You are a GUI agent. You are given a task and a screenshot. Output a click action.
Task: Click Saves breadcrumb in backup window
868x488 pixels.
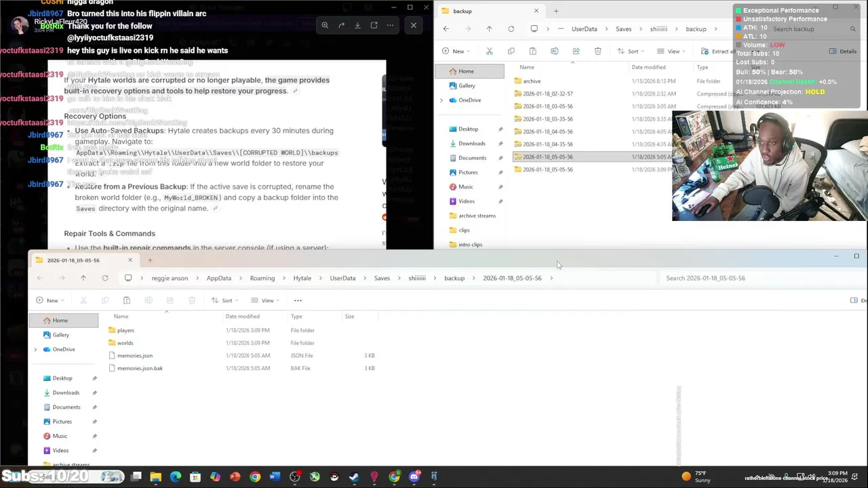click(x=623, y=29)
